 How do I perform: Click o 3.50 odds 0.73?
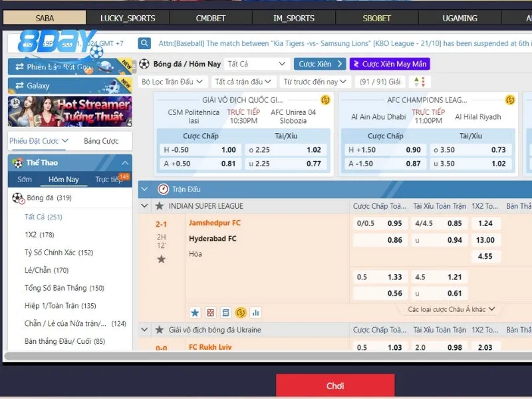pyautogui.click(x=470, y=150)
